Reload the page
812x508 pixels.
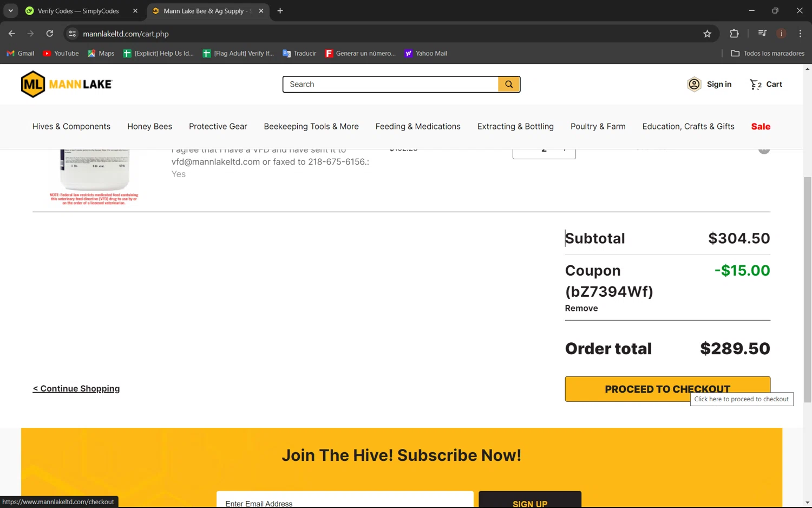50,34
